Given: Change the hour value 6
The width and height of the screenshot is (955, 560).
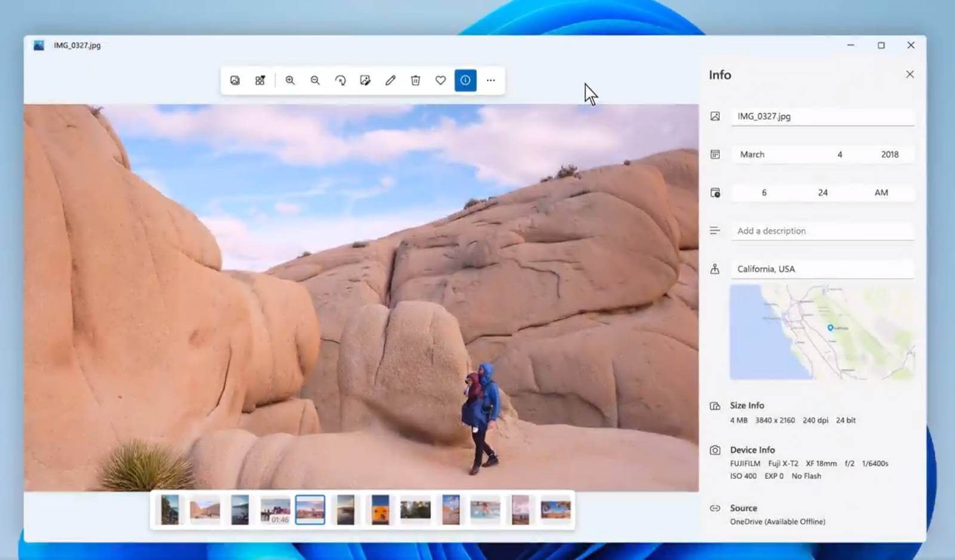Looking at the screenshot, I should tap(764, 193).
